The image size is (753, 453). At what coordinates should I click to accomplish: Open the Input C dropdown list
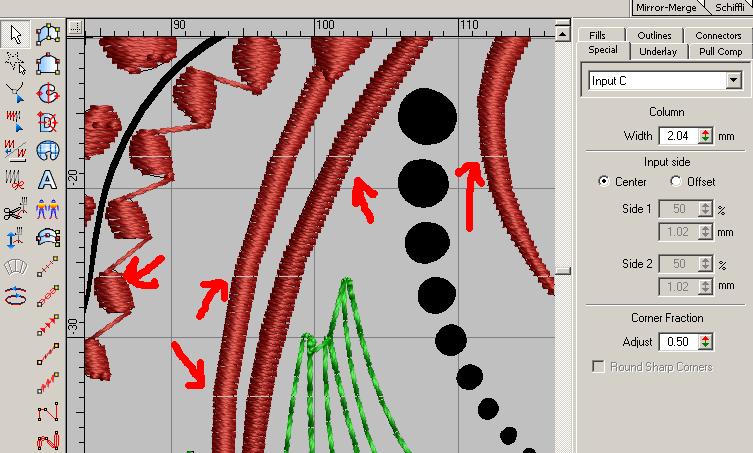(733, 81)
